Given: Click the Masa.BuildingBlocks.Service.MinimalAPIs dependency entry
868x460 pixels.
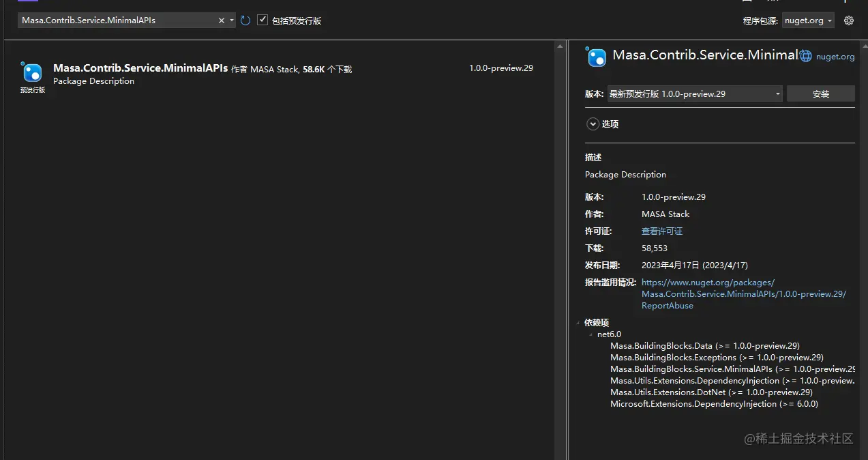Looking at the screenshot, I should coord(733,369).
